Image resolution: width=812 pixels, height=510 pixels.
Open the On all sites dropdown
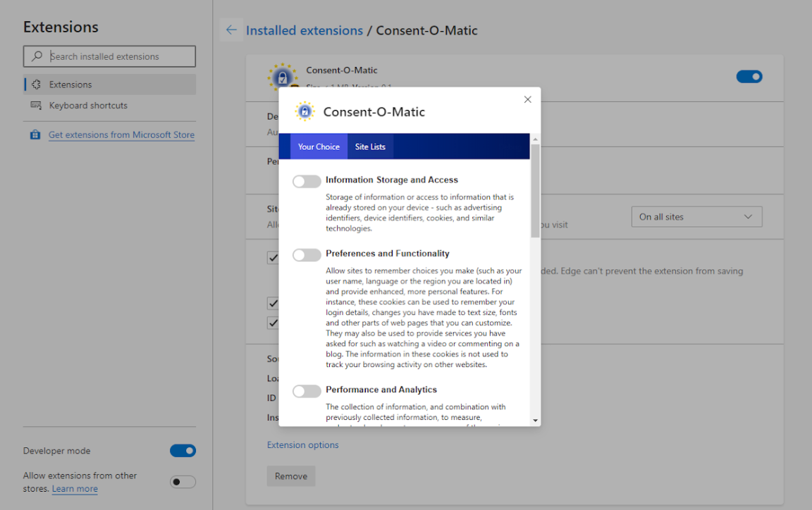696,216
